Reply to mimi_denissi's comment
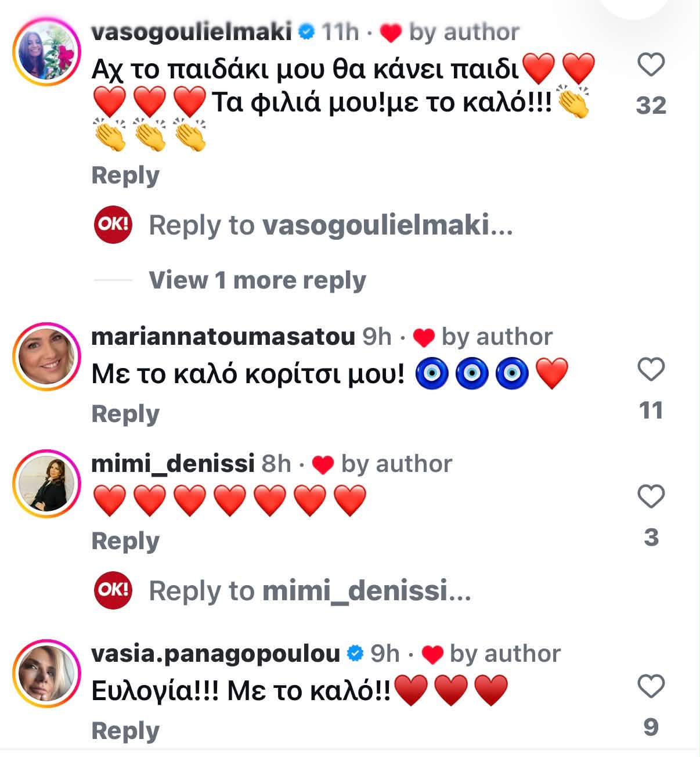700x757 pixels. click(x=125, y=541)
